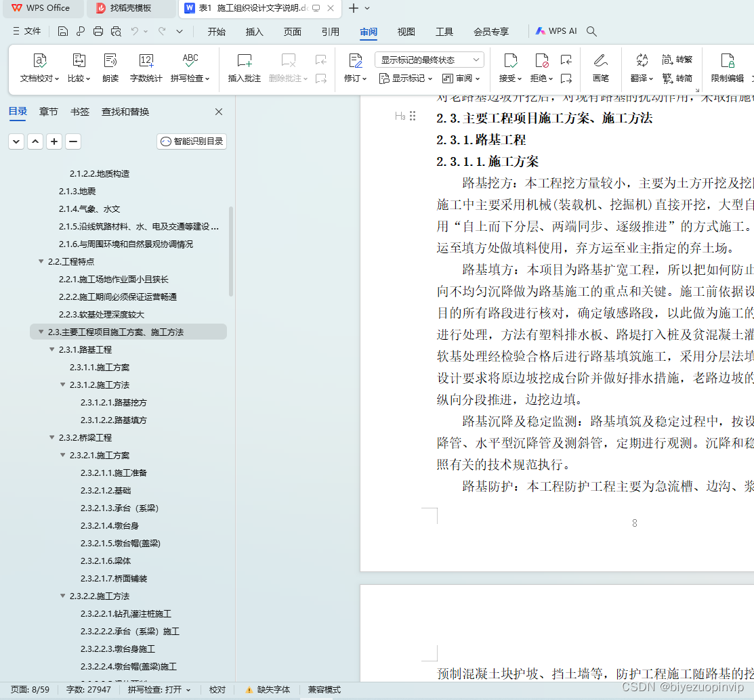
Task: Switch to 查找和替换 navigation tab
Action: click(125, 112)
